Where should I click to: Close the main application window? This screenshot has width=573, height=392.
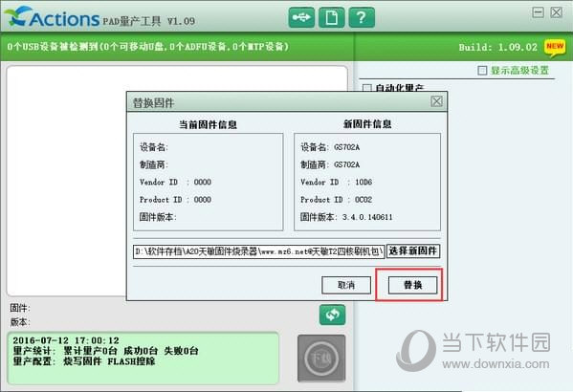tap(557, 12)
